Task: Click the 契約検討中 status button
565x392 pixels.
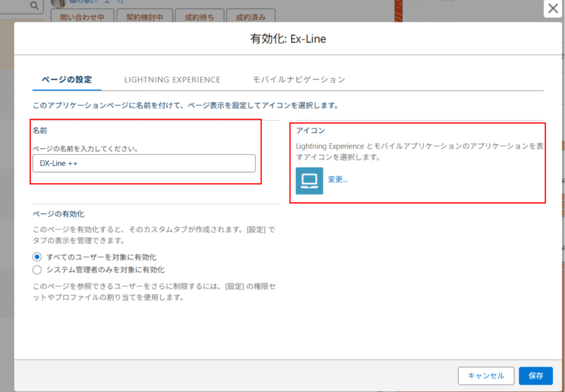Action: click(145, 17)
